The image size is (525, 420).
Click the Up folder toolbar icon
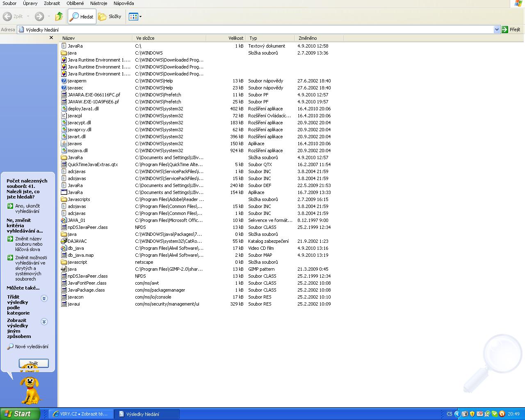(x=59, y=16)
